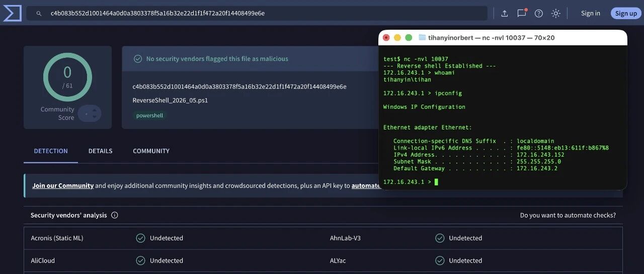Minimize the terminal with yellow button
This screenshot has height=274, width=644.
click(x=397, y=38)
